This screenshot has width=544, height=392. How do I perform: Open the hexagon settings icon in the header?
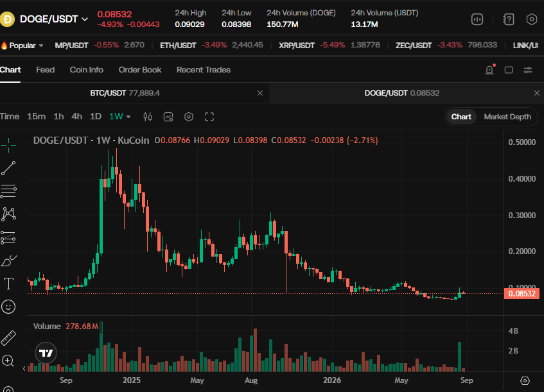click(532, 19)
